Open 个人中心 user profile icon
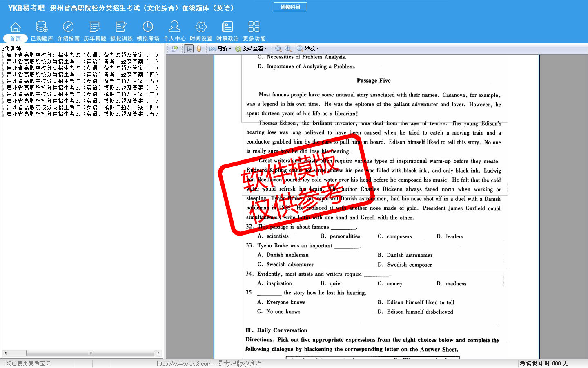The width and height of the screenshot is (588, 368). point(174,31)
